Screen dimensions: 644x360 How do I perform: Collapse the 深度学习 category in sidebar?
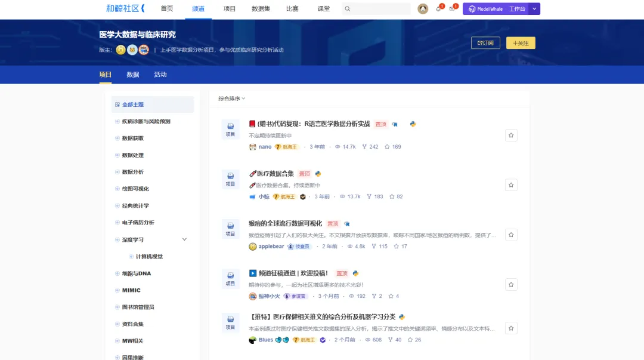(185, 239)
